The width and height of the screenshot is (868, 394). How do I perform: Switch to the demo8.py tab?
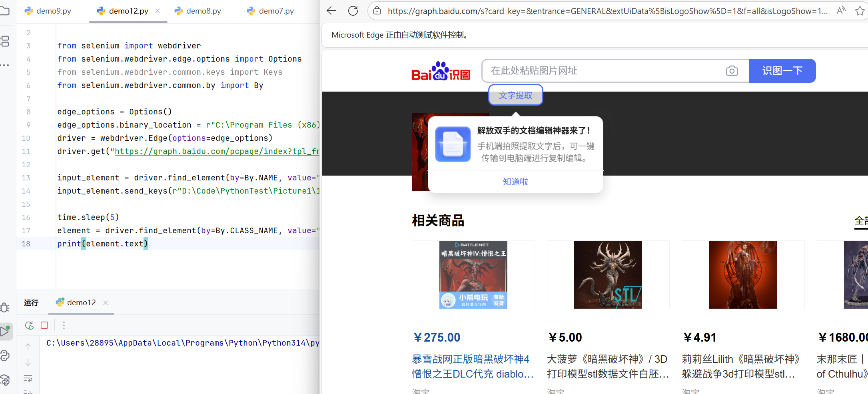click(x=198, y=11)
